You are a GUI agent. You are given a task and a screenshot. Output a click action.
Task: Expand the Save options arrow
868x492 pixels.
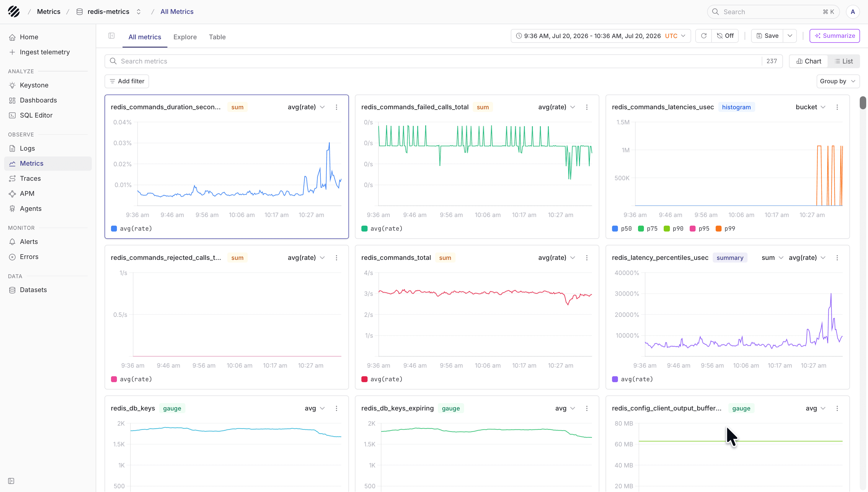coord(790,36)
